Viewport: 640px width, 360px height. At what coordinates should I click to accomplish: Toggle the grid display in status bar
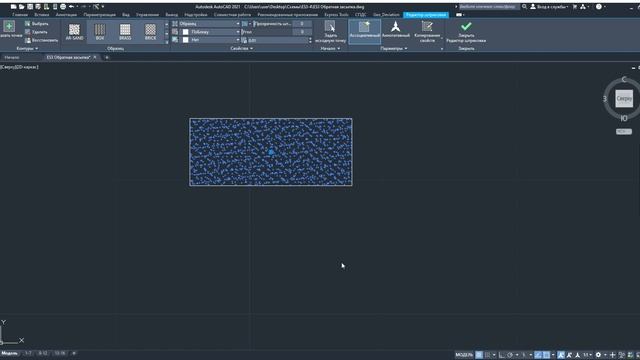pos(479,355)
